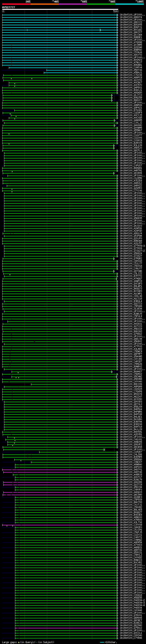The image size is (146, 644).
Task: Open hit UniRef100_B8BDE1
Action: (131, 37)
